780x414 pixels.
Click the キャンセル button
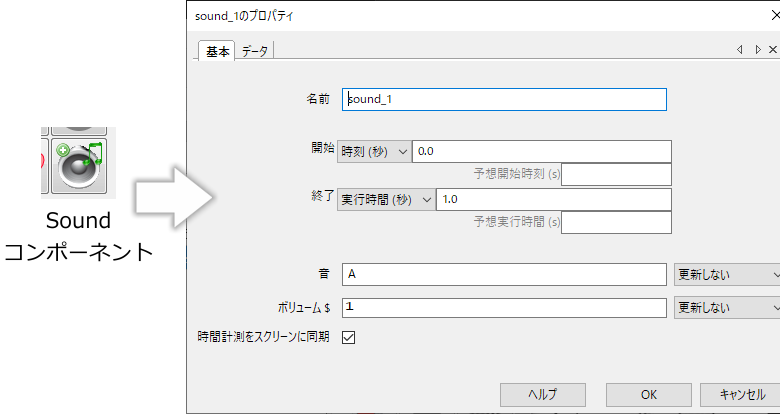pos(741,395)
